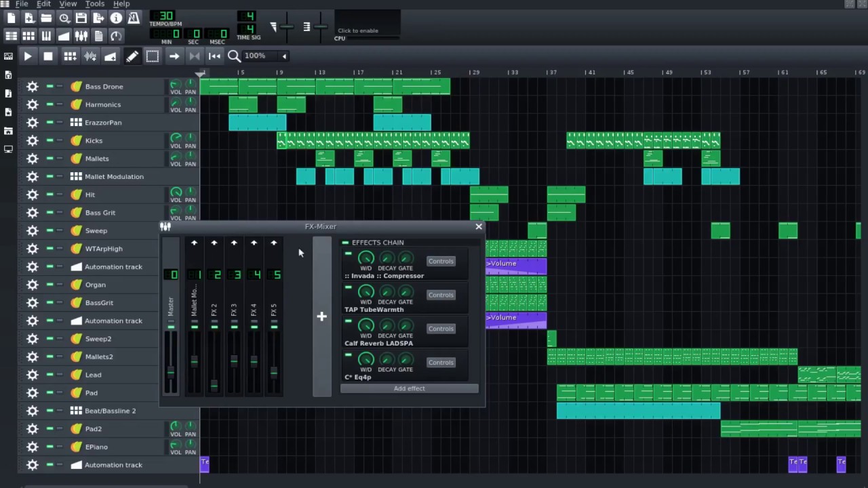
Task: Create new project from template
Action: [x=29, y=18]
